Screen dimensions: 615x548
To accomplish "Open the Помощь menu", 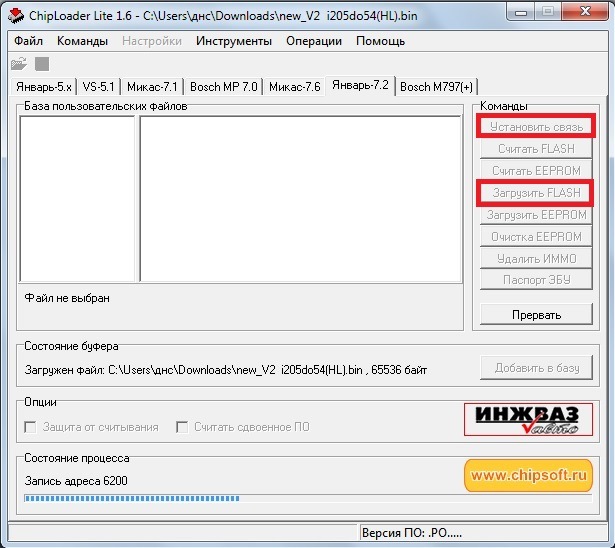I will tap(380, 41).
